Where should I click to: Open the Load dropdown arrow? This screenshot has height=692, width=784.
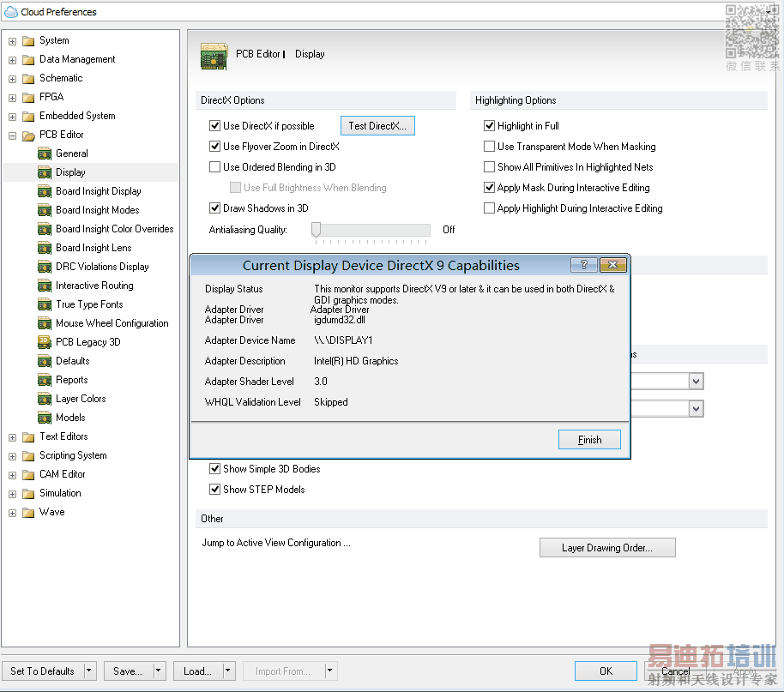click(x=228, y=671)
